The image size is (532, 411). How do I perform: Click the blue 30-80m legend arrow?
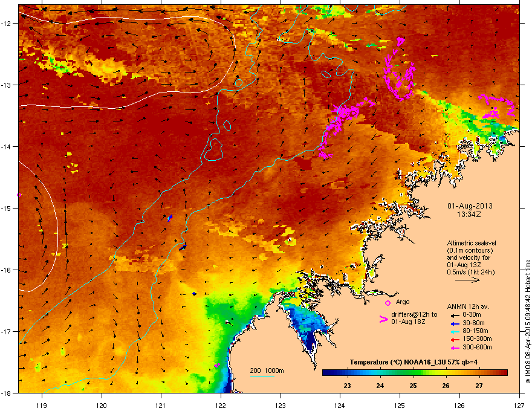[455, 323]
